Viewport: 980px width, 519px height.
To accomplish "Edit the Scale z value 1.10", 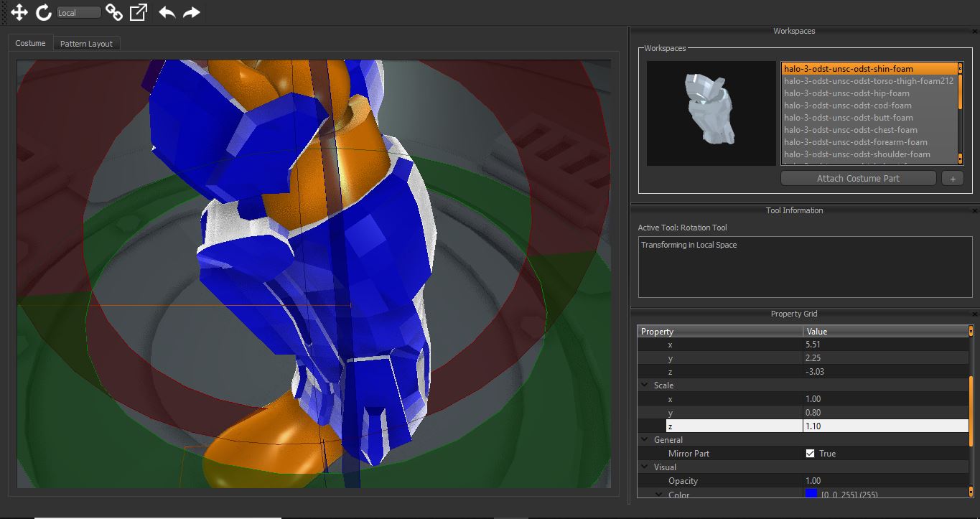I will coord(885,426).
